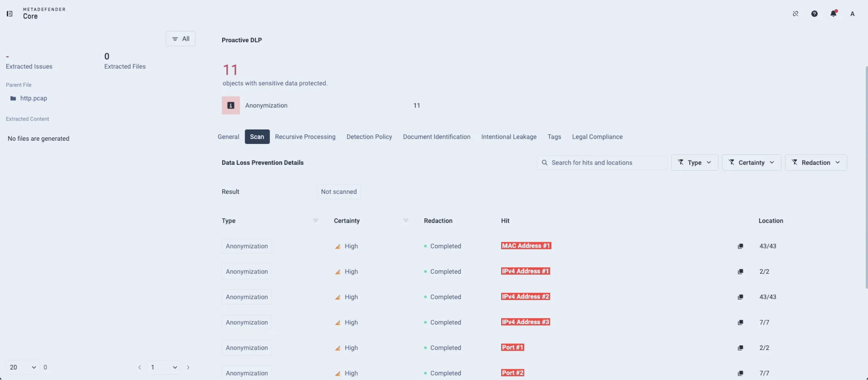Click the MetaDefender Core logo
This screenshot has height=380, width=868.
click(44, 13)
